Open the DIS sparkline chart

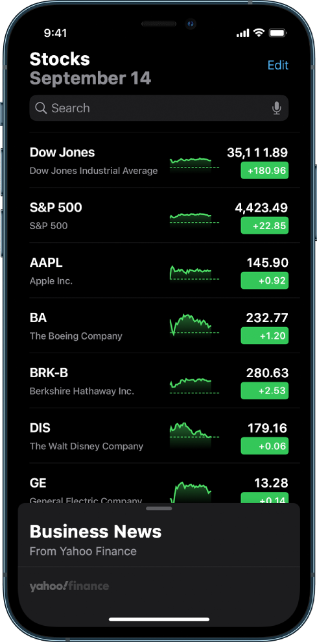[x=194, y=434]
